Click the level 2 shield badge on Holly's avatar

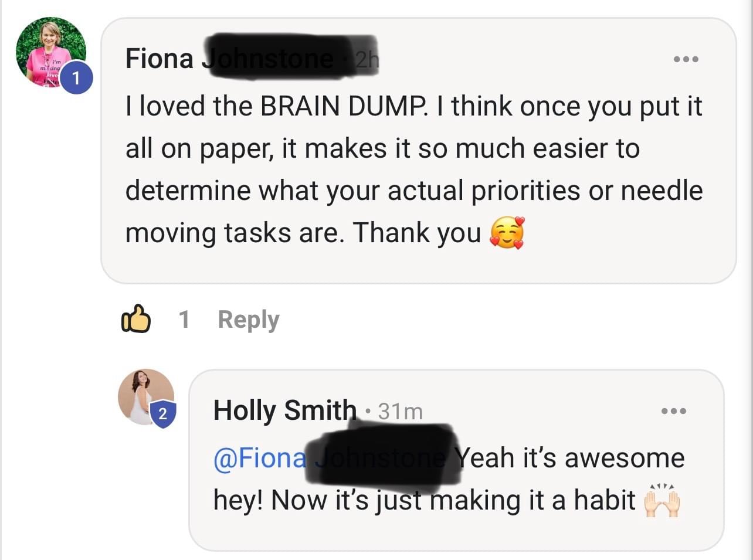tap(163, 414)
